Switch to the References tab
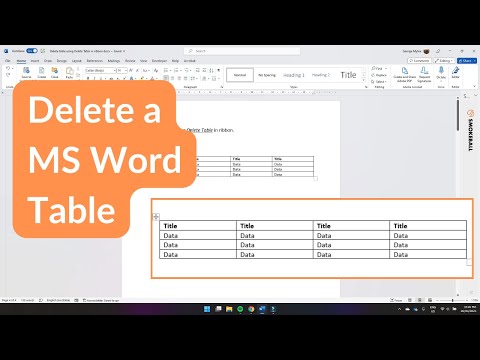Image resolution: width=480 pixels, height=360 pixels. tap(95, 61)
